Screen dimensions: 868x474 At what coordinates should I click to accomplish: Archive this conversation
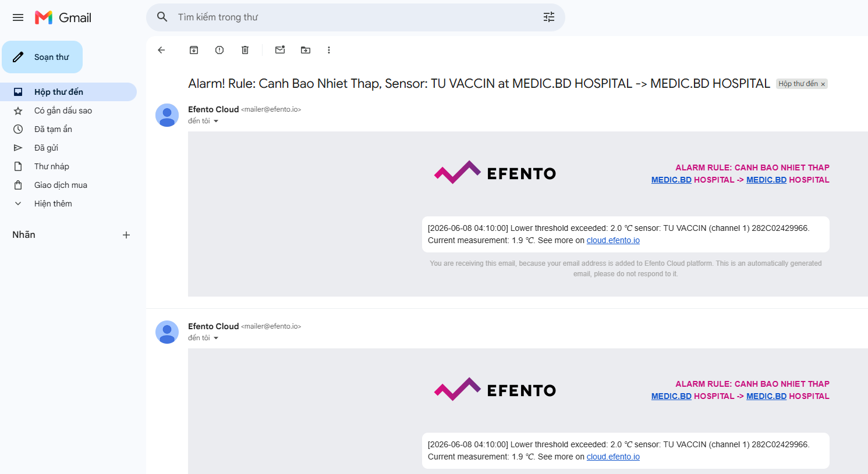(194, 50)
